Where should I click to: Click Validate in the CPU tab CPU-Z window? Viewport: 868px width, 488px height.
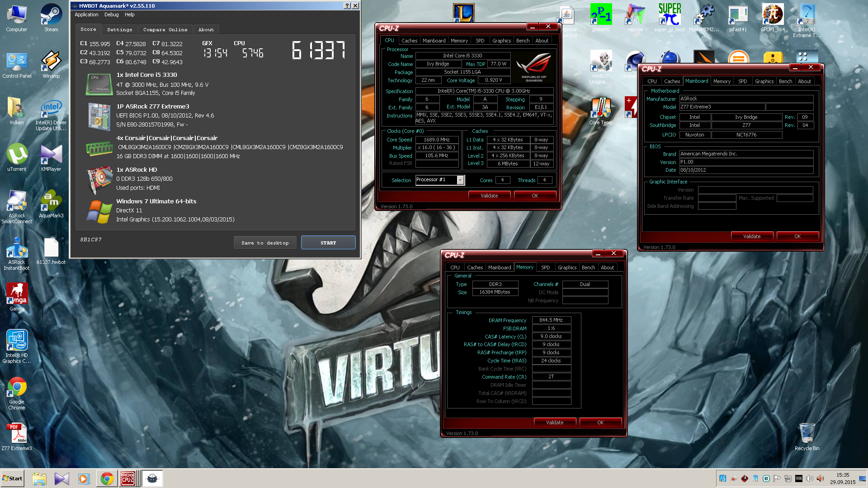pos(489,196)
